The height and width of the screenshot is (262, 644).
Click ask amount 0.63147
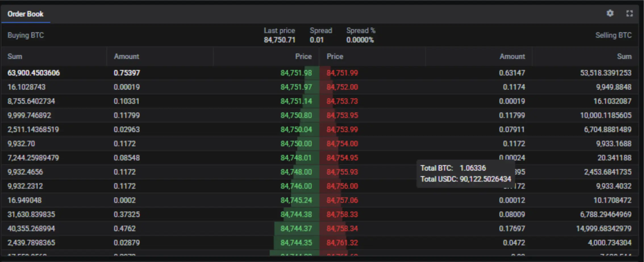click(x=512, y=73)
